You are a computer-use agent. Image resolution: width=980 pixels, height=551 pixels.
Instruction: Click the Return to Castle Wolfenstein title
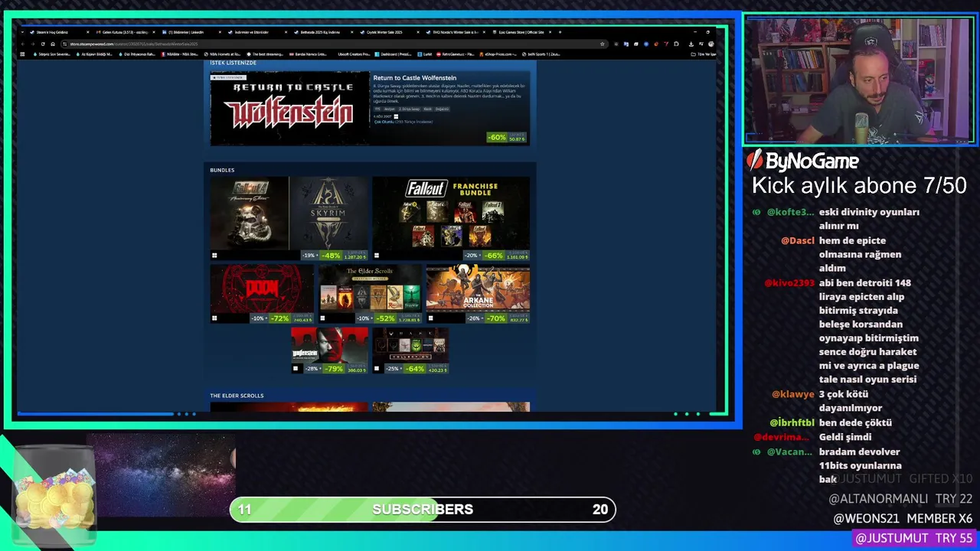pos(414,77)
